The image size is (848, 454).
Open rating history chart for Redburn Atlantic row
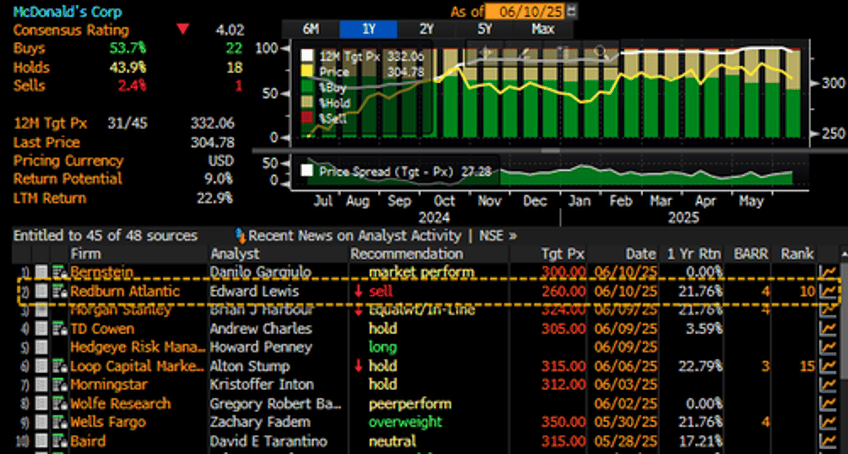[x=828, y=291]
